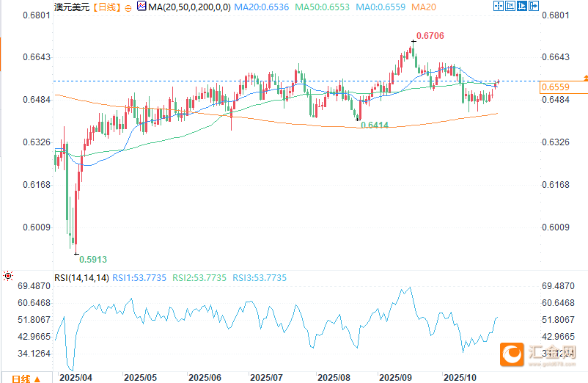This screenshot has height=383, width=588.
Task: Open the 日线 period selector at bottom-left
Action: coord(21,378)
